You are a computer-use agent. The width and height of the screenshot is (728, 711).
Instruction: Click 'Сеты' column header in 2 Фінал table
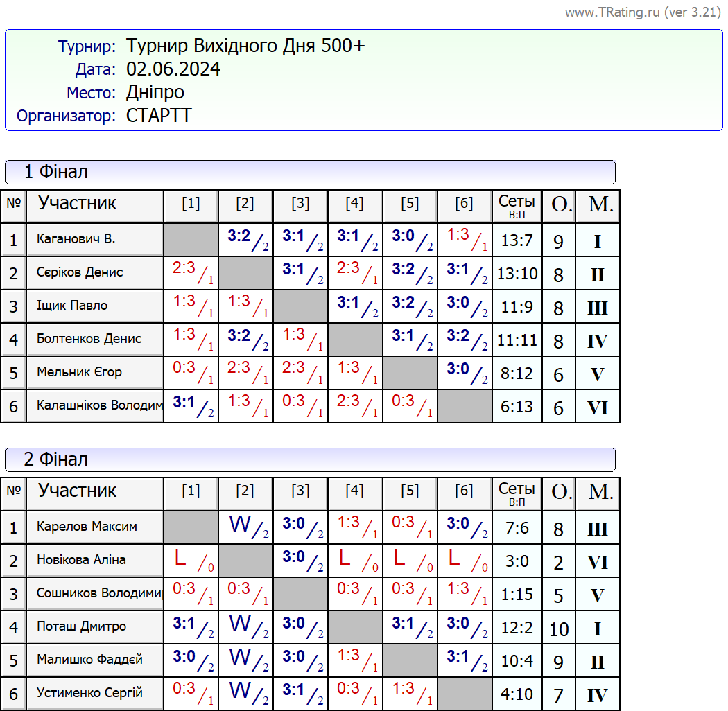point(517,493)
